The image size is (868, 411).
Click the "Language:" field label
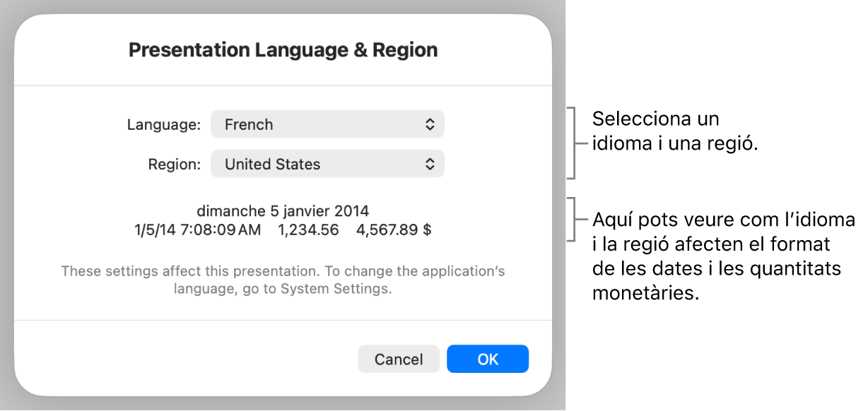[164, 125]
